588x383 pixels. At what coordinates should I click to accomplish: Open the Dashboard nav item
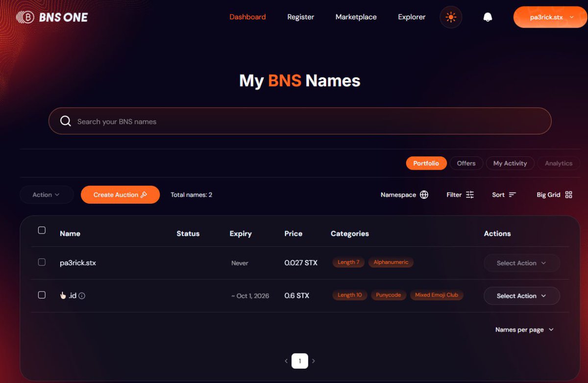[247, 17]
